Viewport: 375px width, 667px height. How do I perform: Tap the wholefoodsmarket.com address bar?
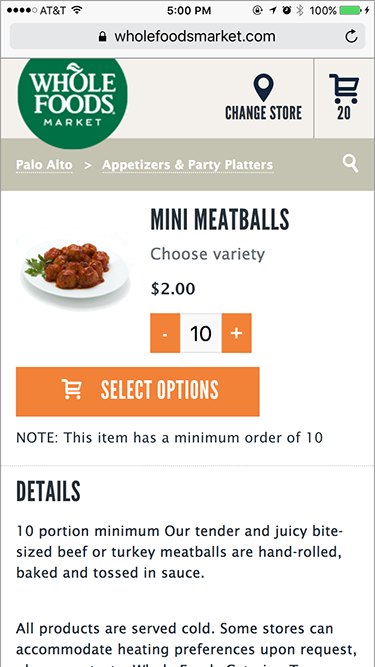[187, 37]
